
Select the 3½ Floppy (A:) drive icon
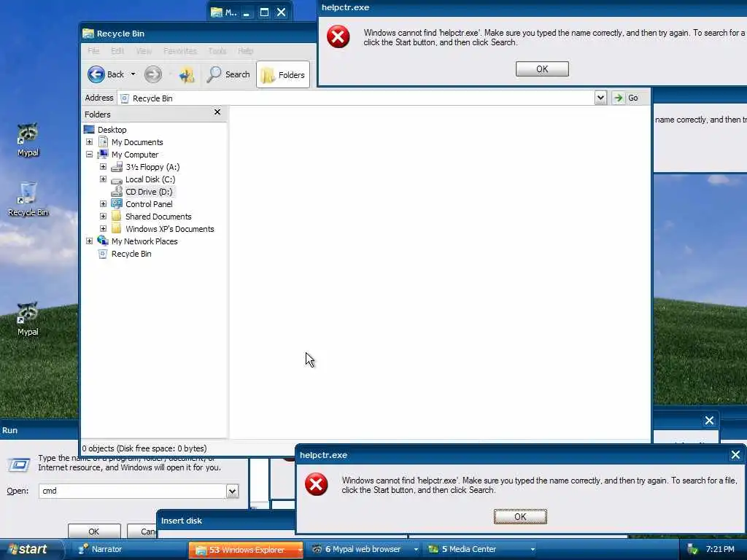[x=117, y=167]
